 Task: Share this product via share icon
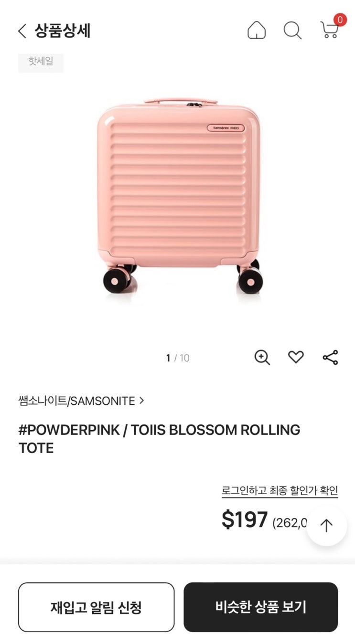[x=330, y=357]
